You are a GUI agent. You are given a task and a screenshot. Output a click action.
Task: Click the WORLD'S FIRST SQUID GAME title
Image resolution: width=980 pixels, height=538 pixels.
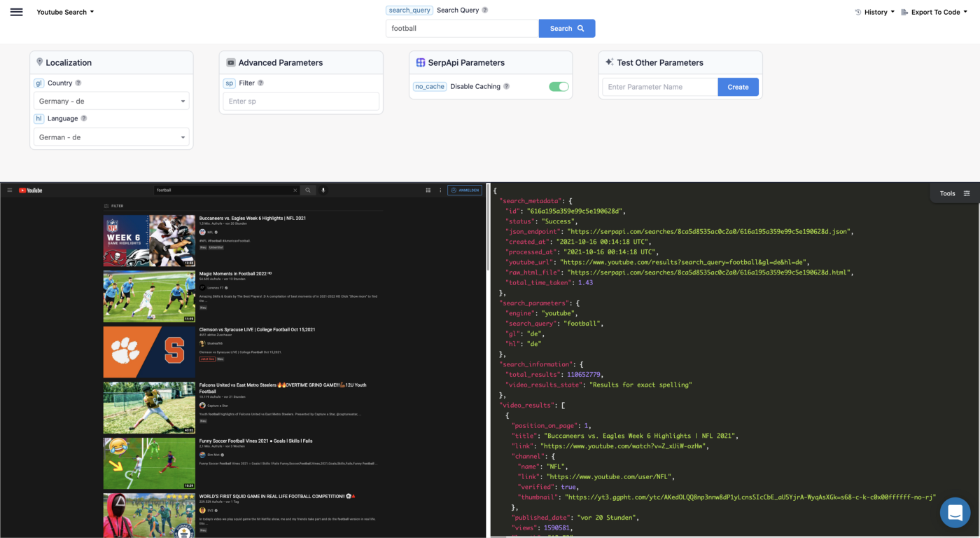point(277,497)
